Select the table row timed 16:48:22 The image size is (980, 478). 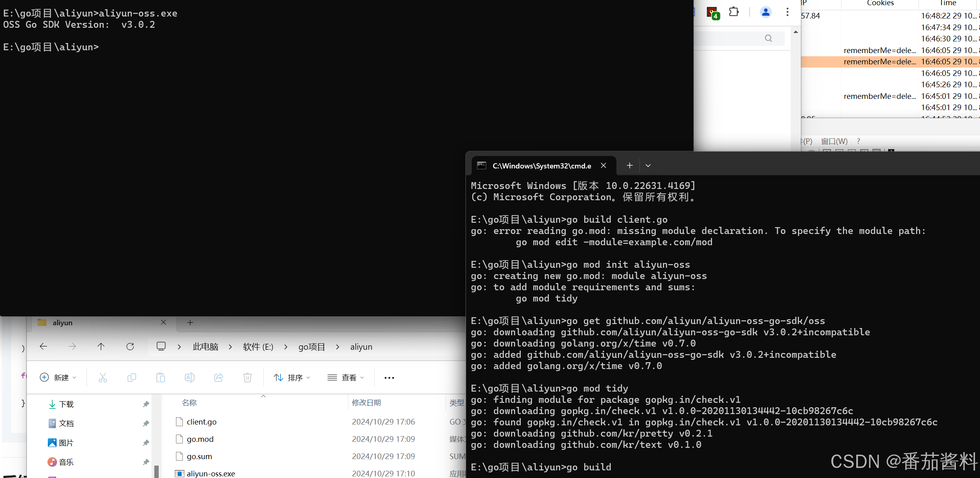pyautogui.click(x=890, y=16)
